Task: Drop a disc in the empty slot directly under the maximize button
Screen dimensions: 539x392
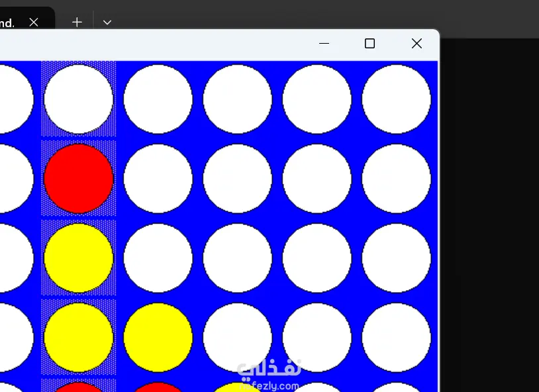Action: click(x=397, y=99)
